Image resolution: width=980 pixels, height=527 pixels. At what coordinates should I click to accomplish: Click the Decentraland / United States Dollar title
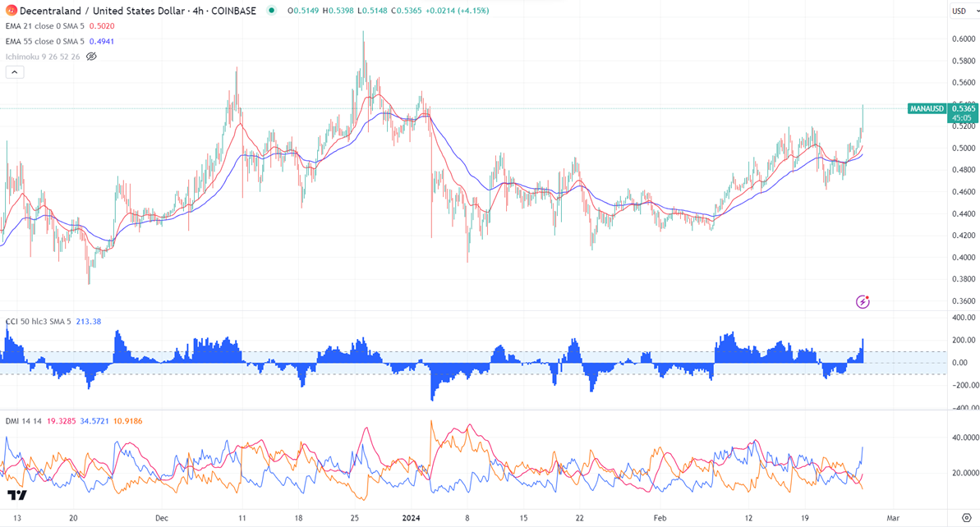pyautogui.click(x=103, y=11)
